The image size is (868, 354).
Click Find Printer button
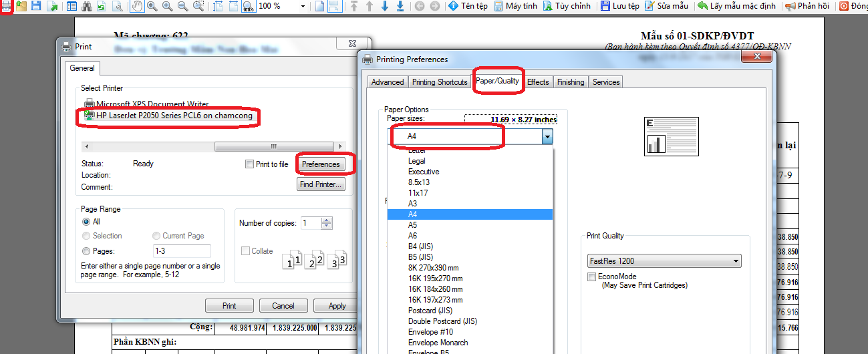[321, 184]
